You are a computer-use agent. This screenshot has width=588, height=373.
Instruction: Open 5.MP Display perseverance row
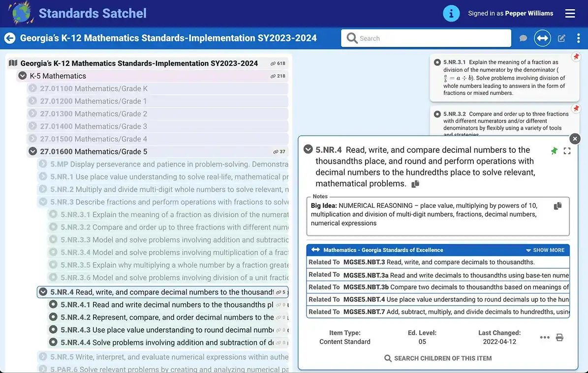[x=163, y=164]
